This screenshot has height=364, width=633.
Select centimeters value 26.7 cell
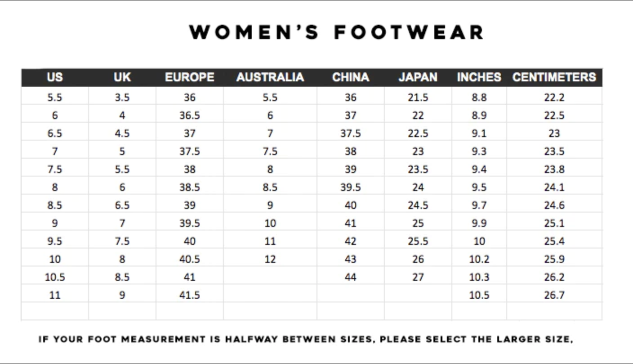(554, 295)
